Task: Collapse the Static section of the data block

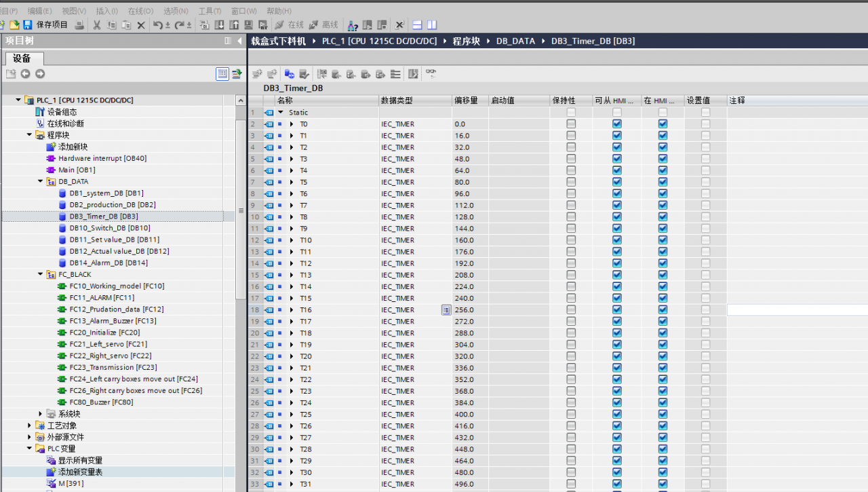Action: [281, 113]
